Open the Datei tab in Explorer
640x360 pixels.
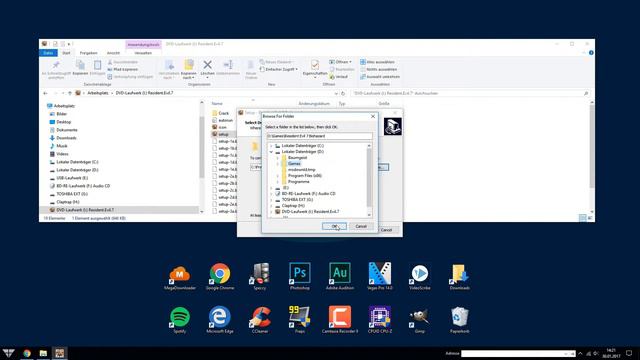click(x=48, y=53)
